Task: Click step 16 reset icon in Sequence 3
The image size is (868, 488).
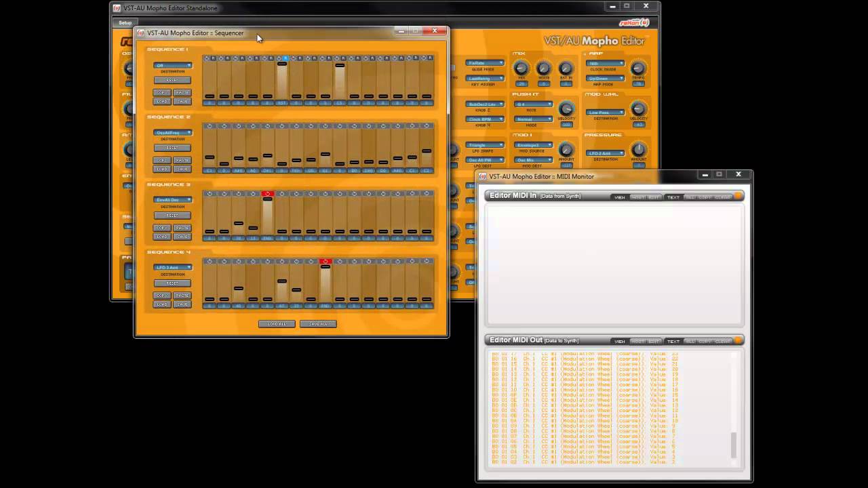Action: pos(427,194)
